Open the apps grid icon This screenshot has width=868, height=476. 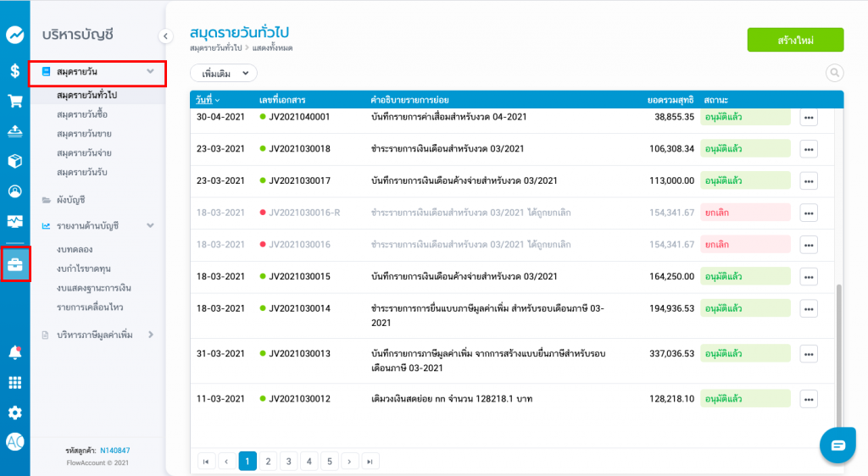tap(15, 383)
